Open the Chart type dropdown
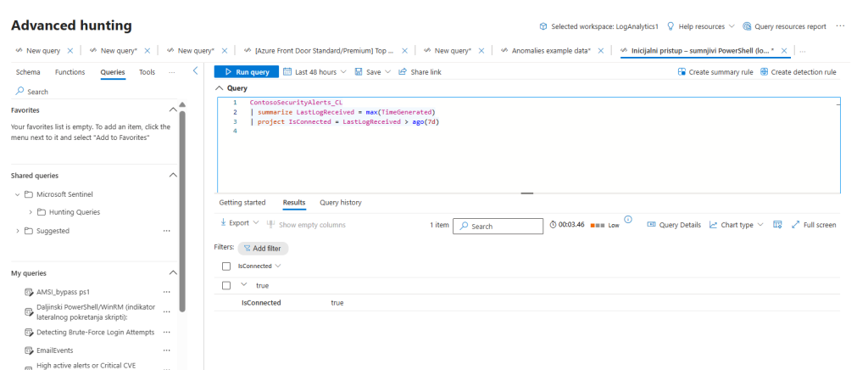This screenshot has width=868, height=370. click(736, 225)
